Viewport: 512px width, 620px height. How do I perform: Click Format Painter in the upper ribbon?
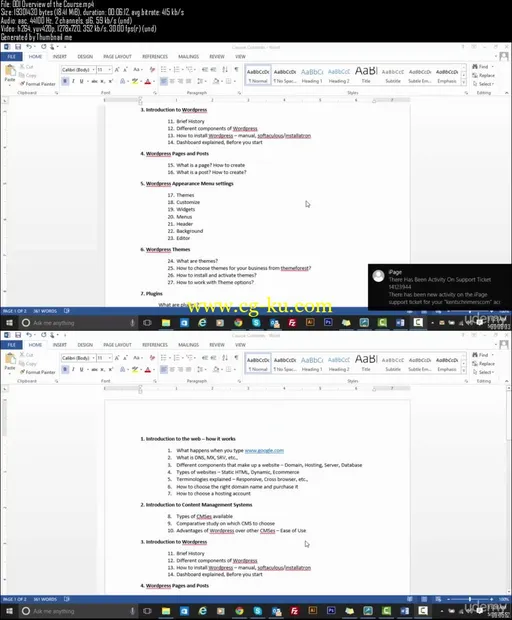click(38, 84)
